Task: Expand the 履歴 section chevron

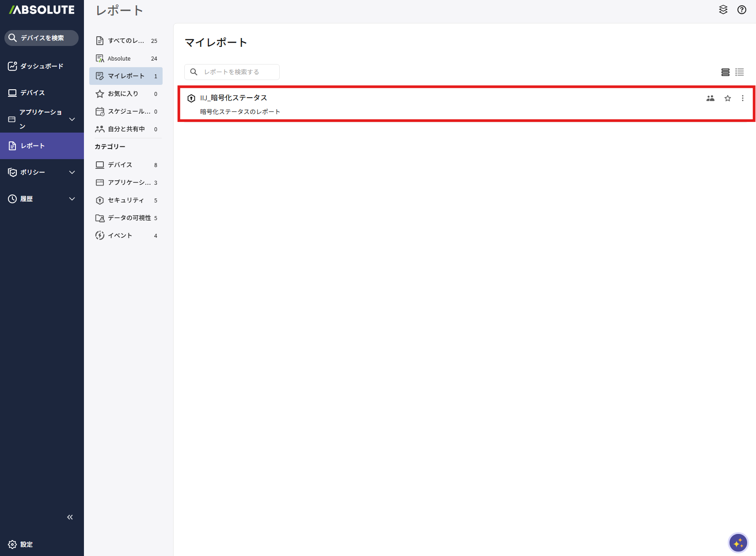Action: coord(72,199)
